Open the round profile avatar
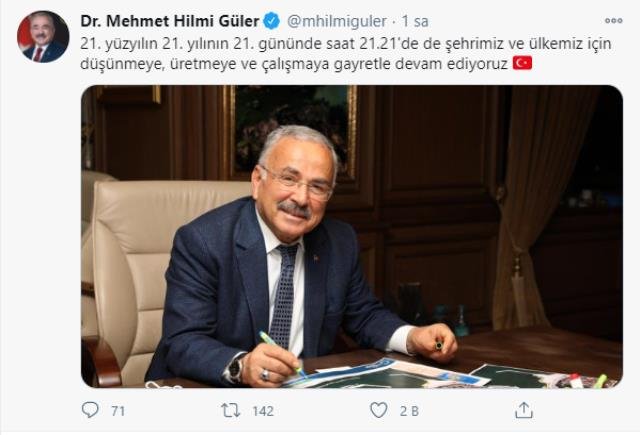Viewport: 640px width, 435px height. pos(43,37)
